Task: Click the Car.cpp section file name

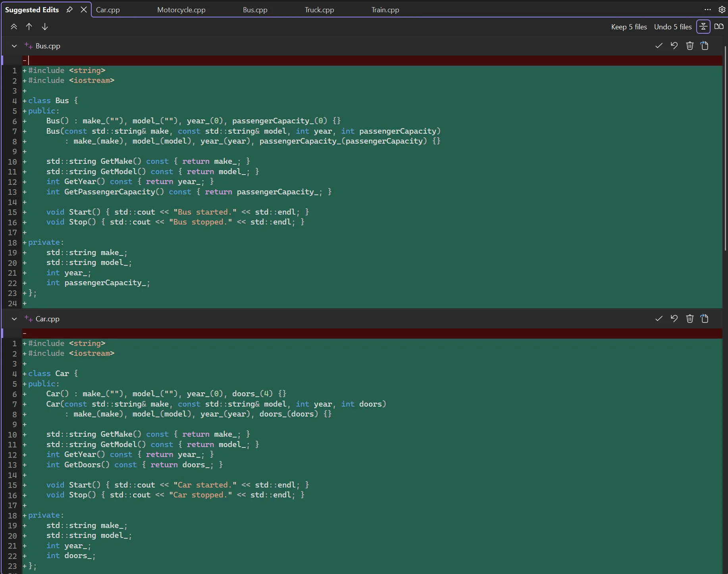Action: [48, 319]
